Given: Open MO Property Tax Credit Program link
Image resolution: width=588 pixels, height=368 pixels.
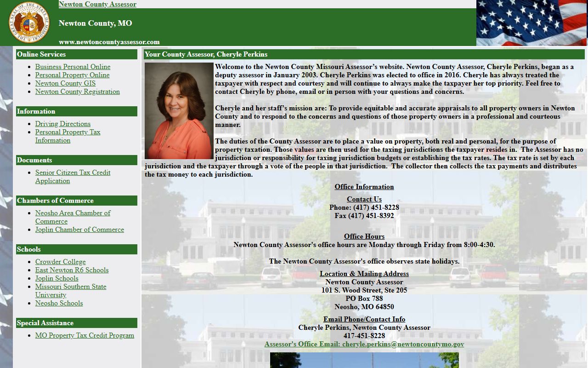Looking at the screenshot, I should pos(85,335).
